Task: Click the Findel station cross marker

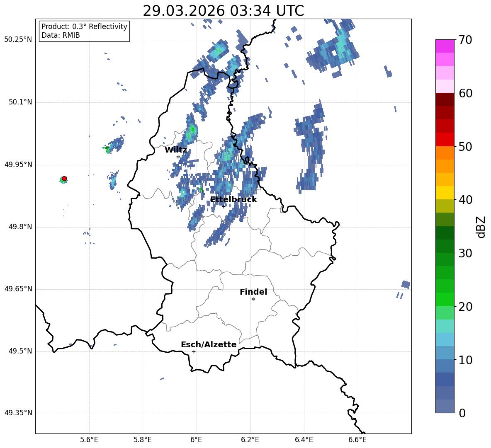Action: pos(253,299)
